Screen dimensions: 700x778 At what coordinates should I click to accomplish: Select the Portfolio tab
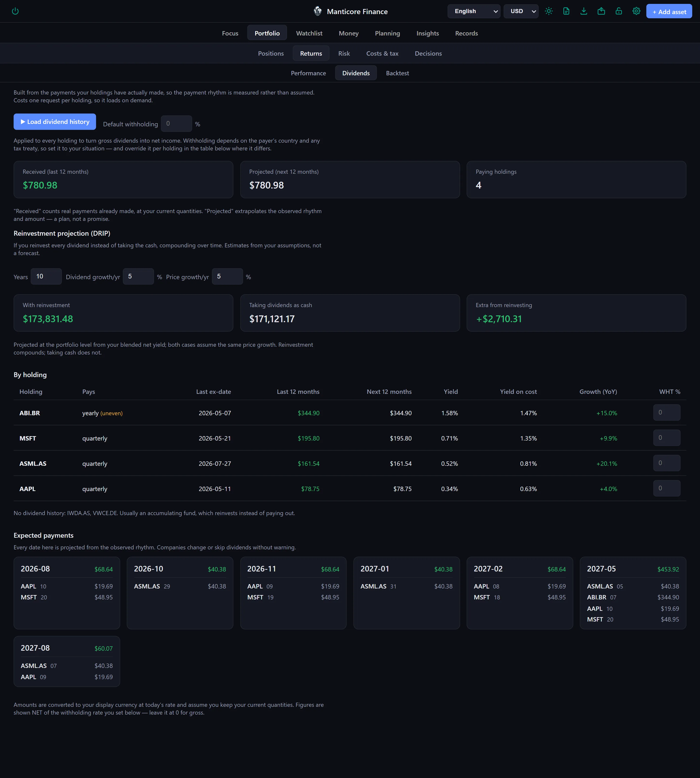267,33
